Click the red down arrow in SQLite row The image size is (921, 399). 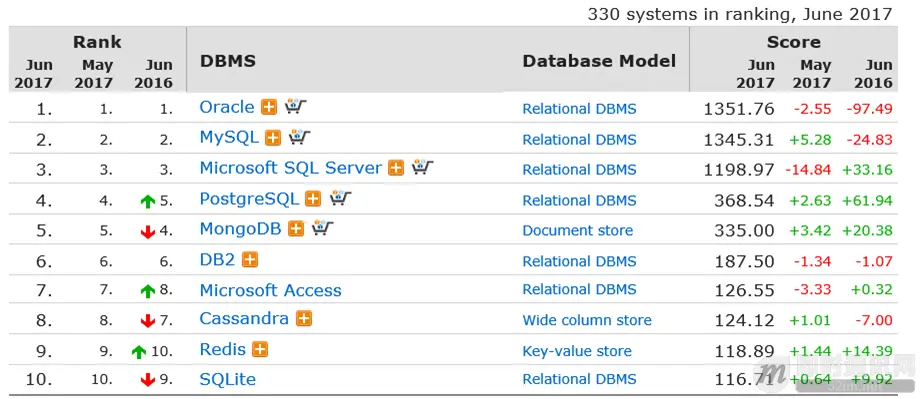point(148,381)
